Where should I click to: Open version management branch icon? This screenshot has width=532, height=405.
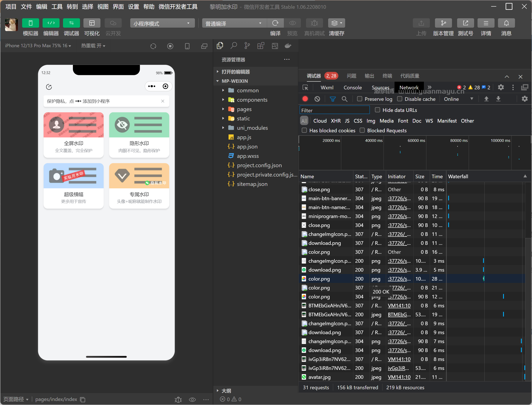443,23
